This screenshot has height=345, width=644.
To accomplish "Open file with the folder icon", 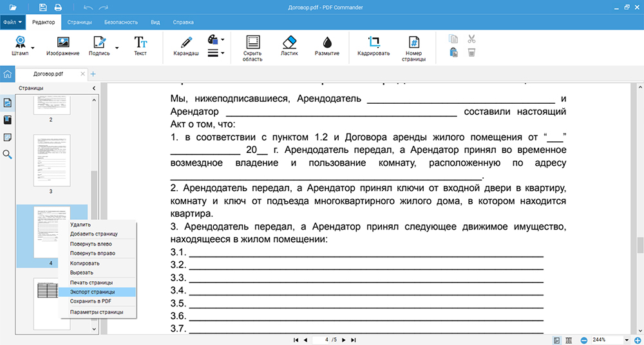I will click(x=13, y=7).
